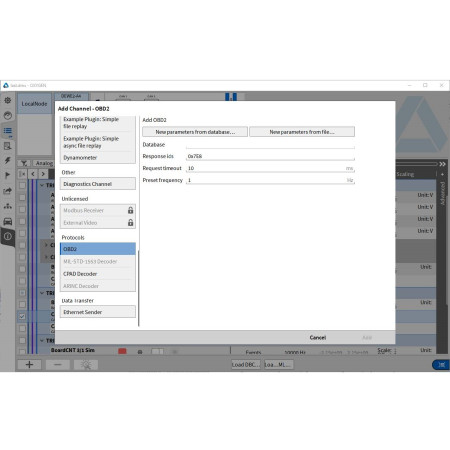Toggle the BoardCNT 8/1 Sim row checkbox
This screenshot has width=450, height=450.
point(22,351)
